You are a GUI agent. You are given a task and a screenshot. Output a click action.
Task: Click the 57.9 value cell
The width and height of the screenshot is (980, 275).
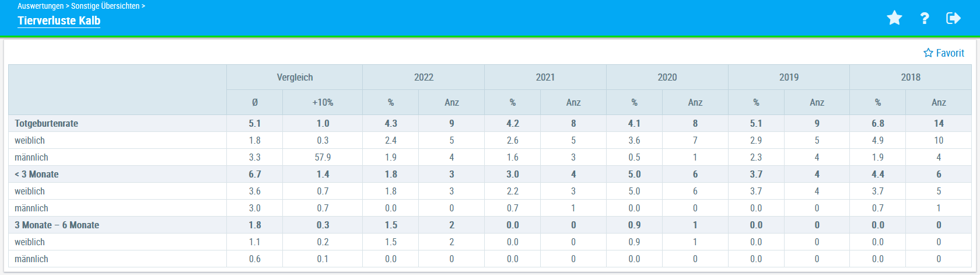coord(323,157)
